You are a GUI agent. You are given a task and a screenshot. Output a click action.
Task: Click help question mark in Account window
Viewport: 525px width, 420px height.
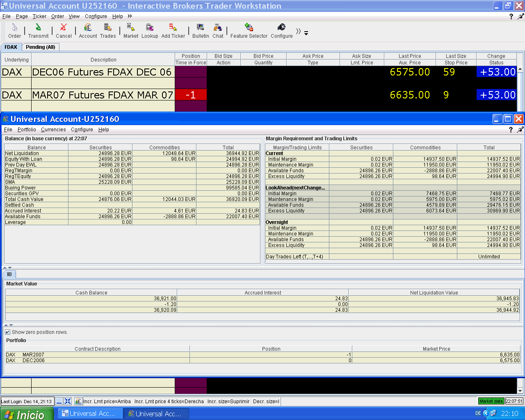(x=511, y=130)
